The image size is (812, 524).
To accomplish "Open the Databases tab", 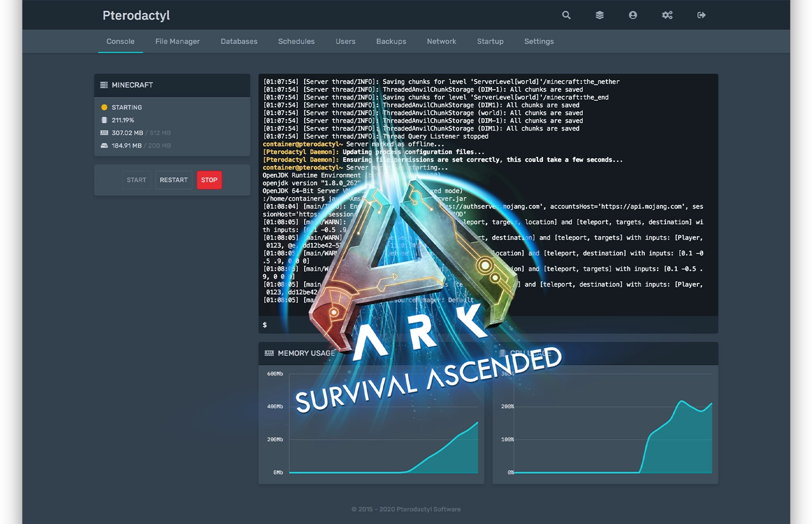I will [x=239, y=41].
